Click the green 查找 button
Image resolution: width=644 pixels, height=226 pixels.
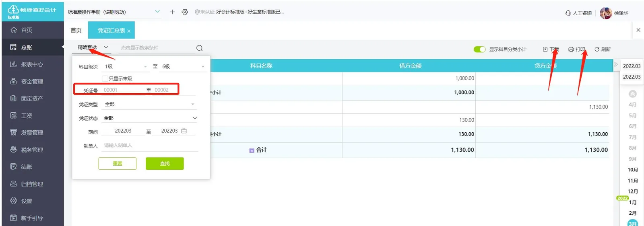165,163
